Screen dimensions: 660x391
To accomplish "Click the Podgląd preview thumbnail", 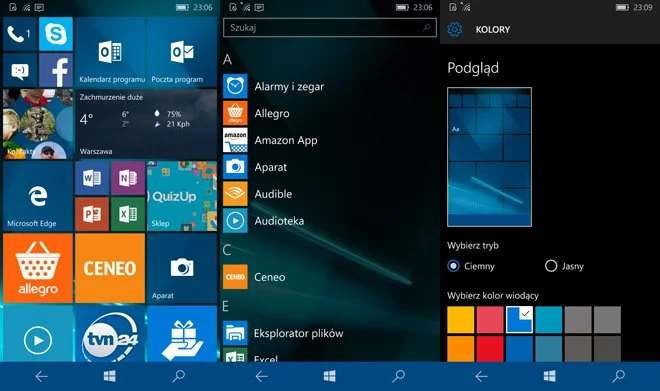I will coord(490,157).
